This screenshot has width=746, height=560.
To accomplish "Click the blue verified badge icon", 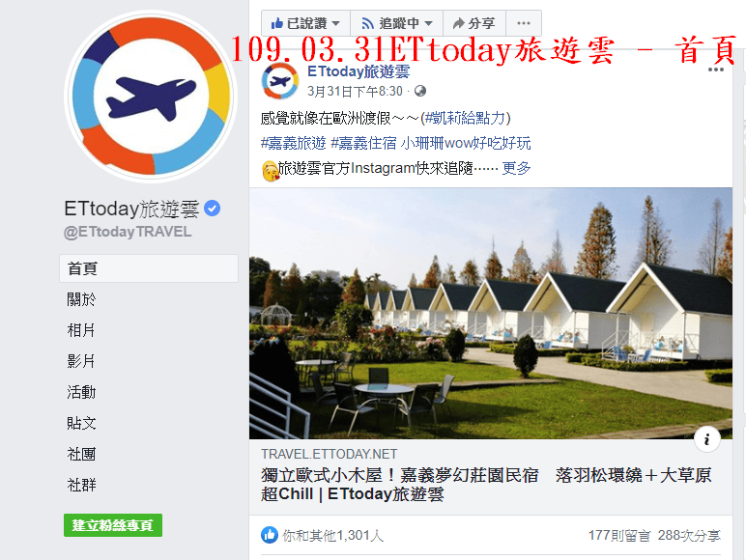I will coord(213,209).
